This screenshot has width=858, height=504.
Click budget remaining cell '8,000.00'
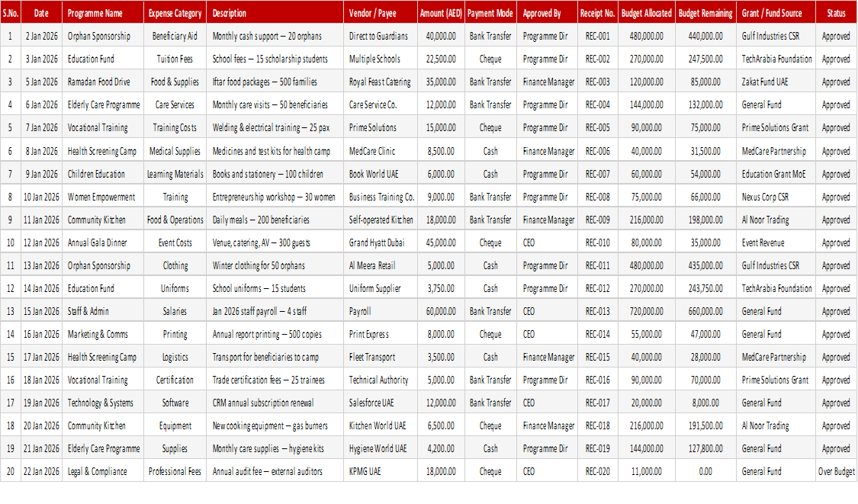tap(705, 403)
